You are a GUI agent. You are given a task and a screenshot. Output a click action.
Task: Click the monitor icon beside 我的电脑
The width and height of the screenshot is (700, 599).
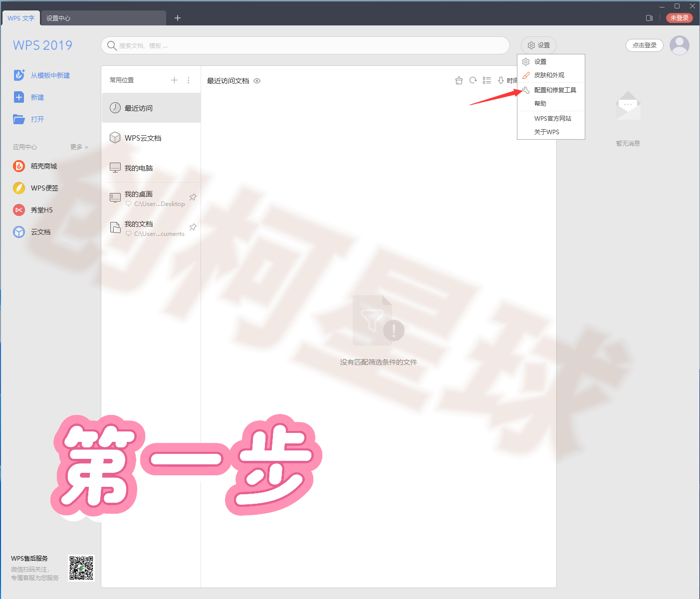[115, 168]
